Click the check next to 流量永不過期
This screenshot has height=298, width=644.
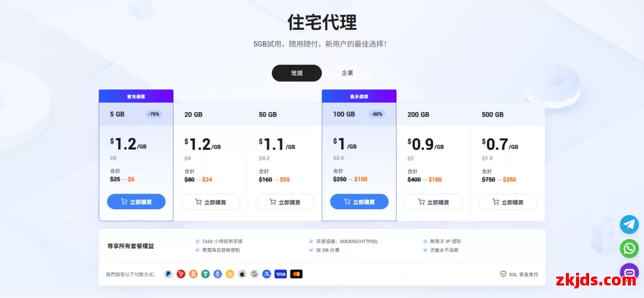[425, 250]
